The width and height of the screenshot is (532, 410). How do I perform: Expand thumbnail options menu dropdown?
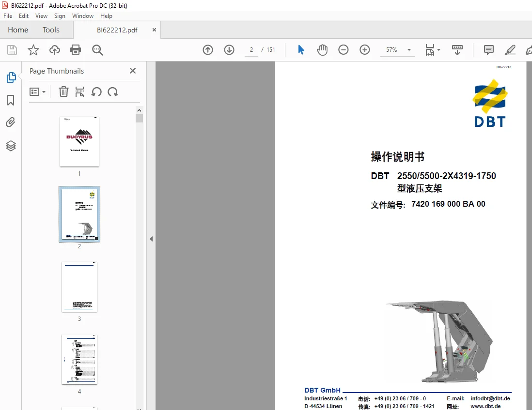(37, 92)
